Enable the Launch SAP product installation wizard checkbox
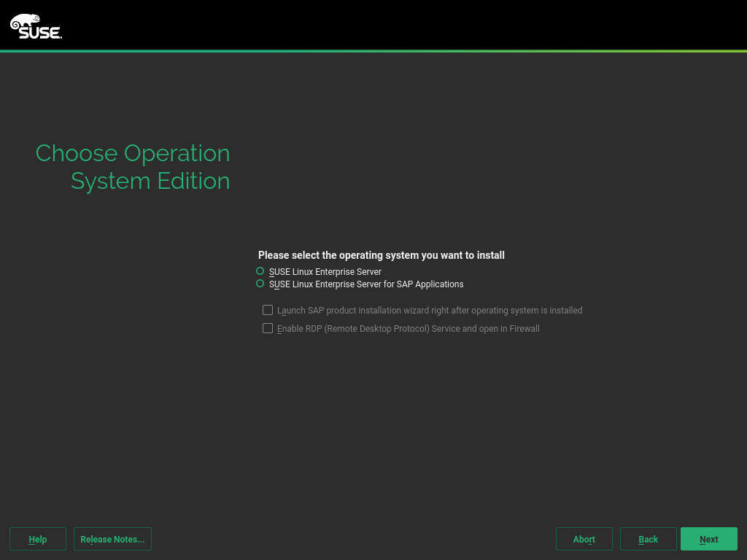The width and height of the screenshot is (747, 560). (268, 310)
